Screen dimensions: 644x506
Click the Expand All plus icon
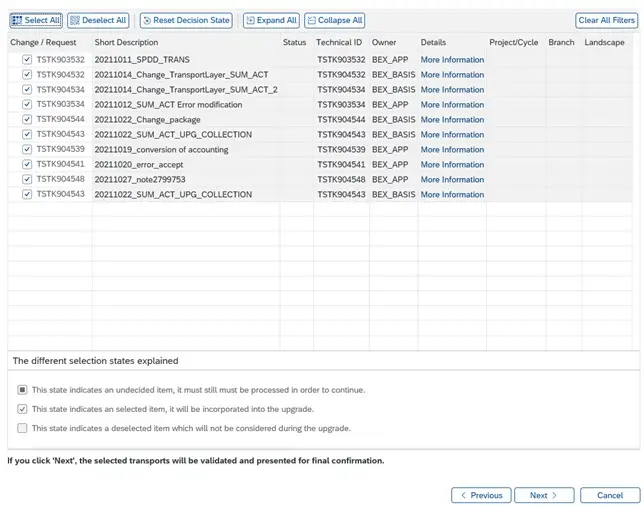point(250,21)
